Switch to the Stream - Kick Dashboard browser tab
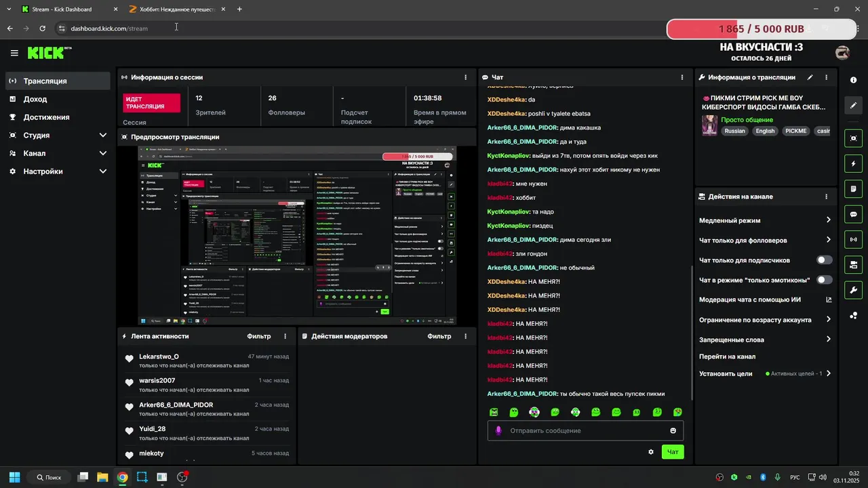Image resolution: width=868 pixels, height=488 pixels. [71, 9]
